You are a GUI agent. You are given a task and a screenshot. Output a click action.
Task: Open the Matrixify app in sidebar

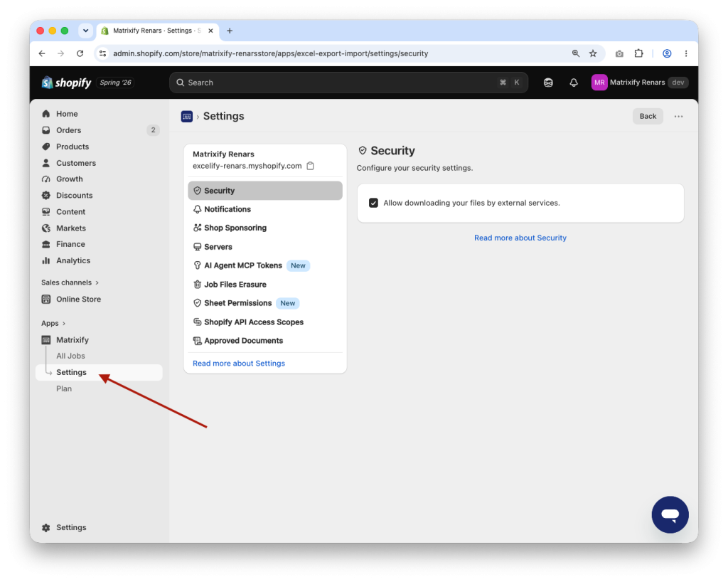tap(99, 340)
